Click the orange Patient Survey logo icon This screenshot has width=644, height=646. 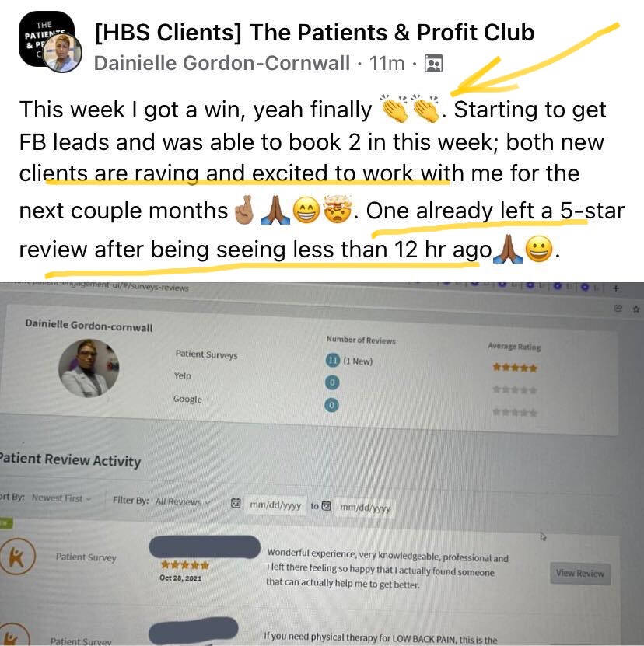pos(17,556)
